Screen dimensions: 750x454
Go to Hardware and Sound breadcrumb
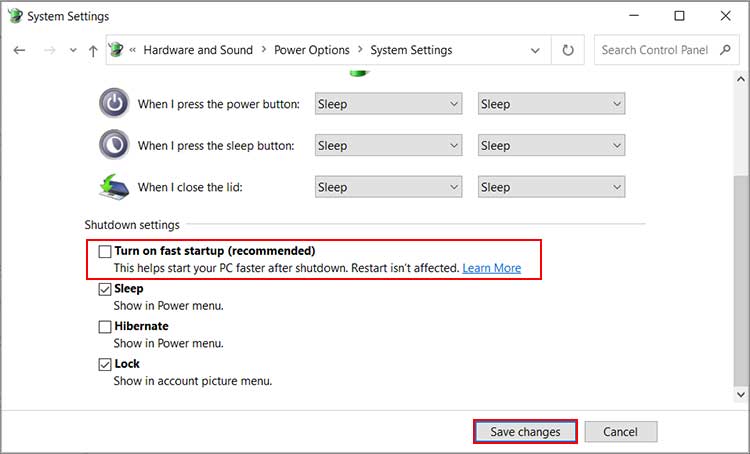pos(199,50)
